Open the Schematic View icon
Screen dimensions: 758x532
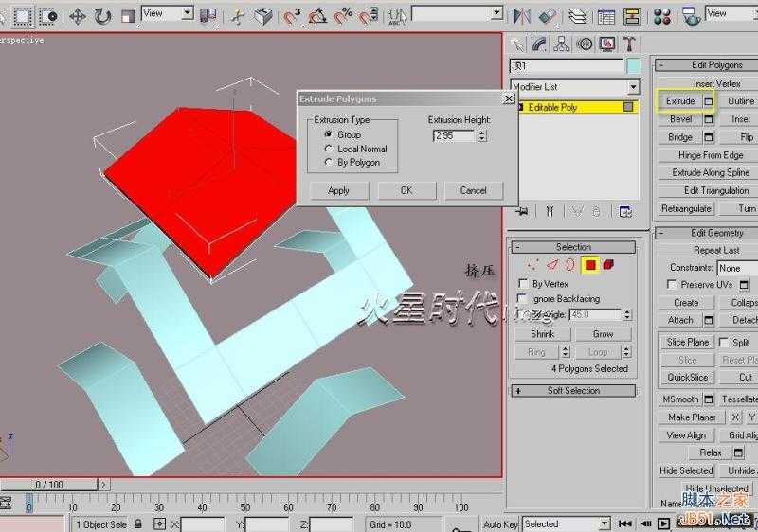point(632,17)
